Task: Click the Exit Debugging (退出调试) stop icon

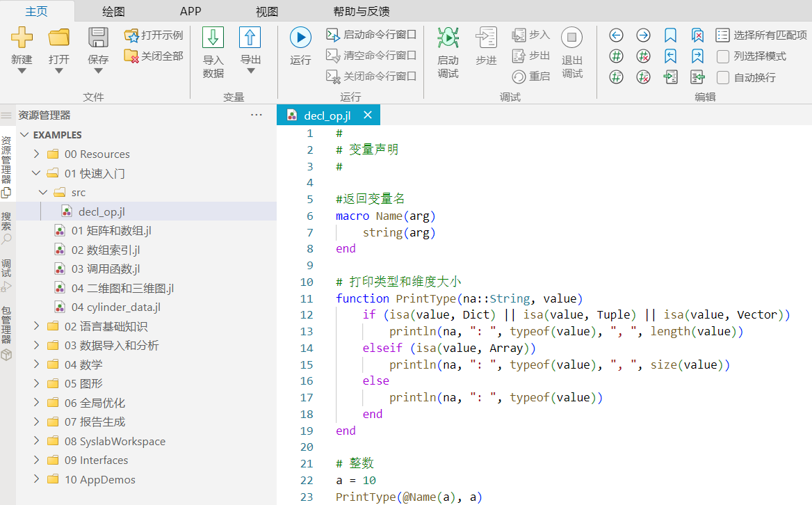Action: tap(571, 38)
